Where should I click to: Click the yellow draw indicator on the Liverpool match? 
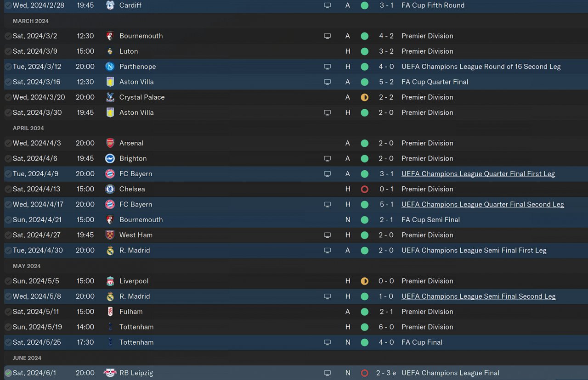pyautogui.click(x=364, y=281)
